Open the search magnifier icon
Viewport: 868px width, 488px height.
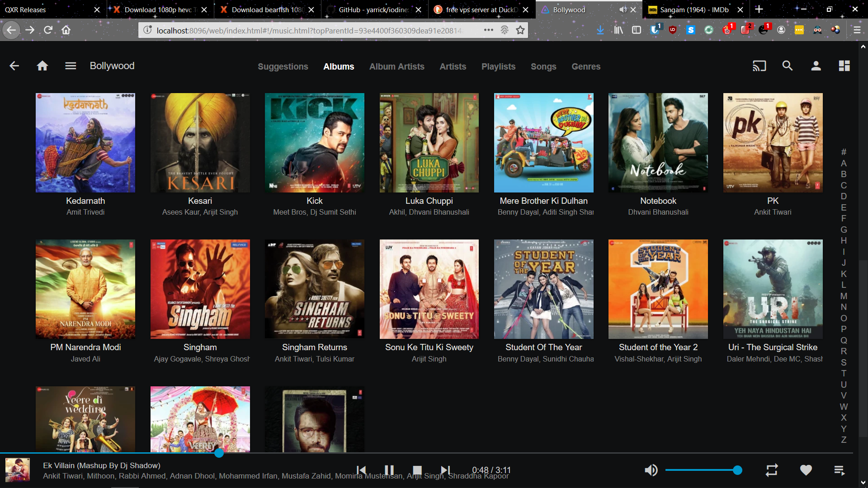(x=788, y=66)
